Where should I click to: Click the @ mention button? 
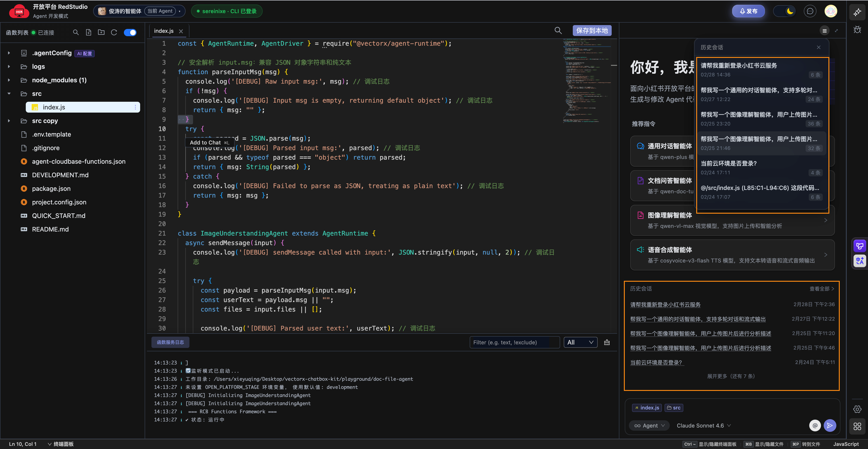pos(815,425)
